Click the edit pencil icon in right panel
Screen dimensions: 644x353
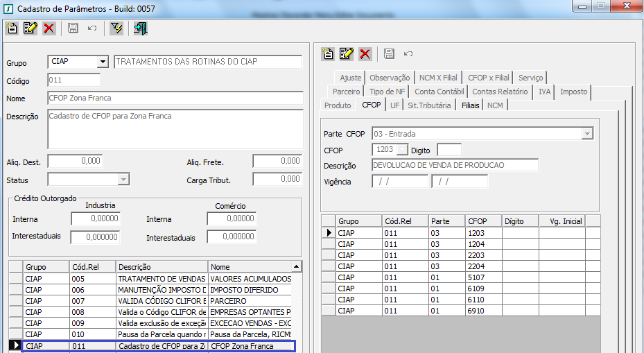pyautogui.click(x=347, y=53)
